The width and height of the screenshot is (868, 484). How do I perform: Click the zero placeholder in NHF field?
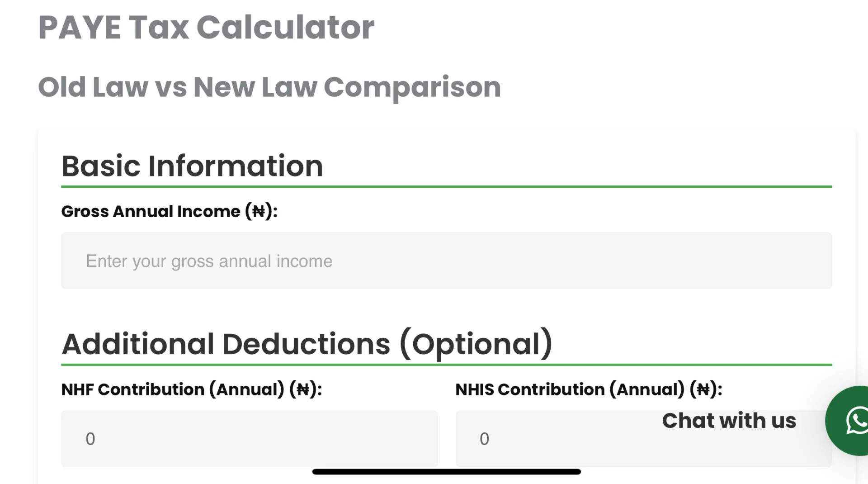coord(90,439)
